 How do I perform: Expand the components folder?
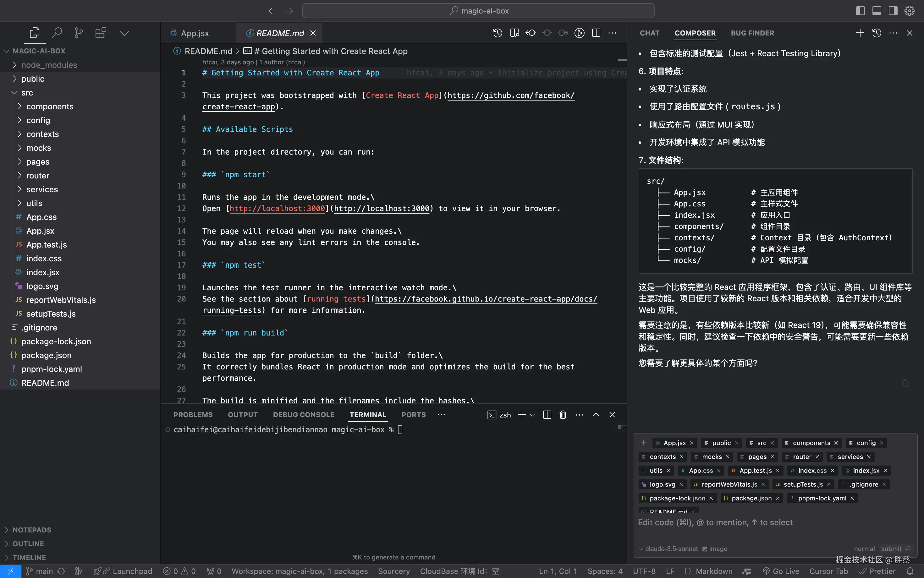point(50,106)
